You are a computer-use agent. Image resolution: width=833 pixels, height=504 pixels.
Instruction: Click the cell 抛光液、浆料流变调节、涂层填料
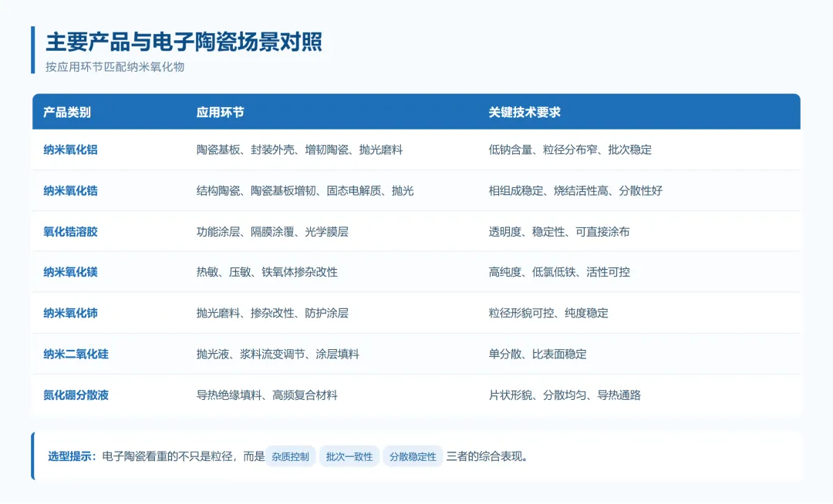278,354
